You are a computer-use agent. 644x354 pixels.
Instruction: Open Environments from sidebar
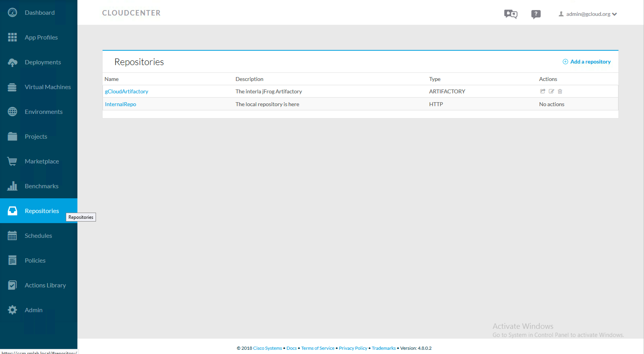coord(43,111)
